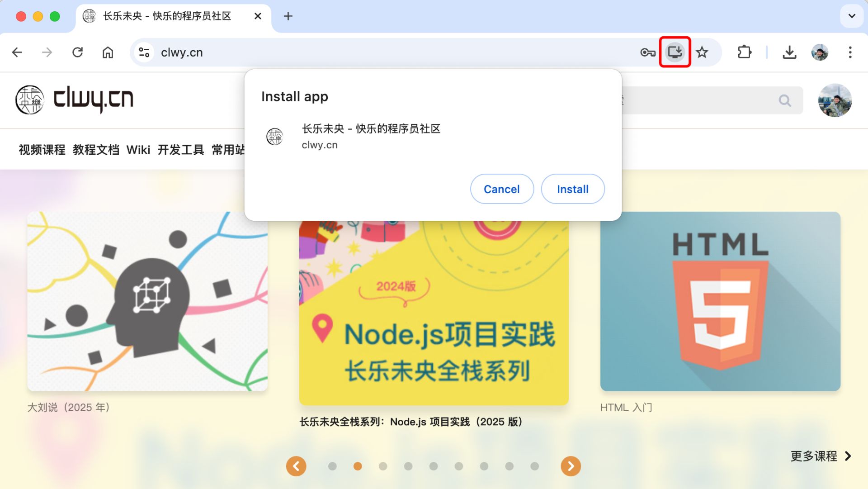Show browser downloads
Screen dimensions: 868x489
789,52
